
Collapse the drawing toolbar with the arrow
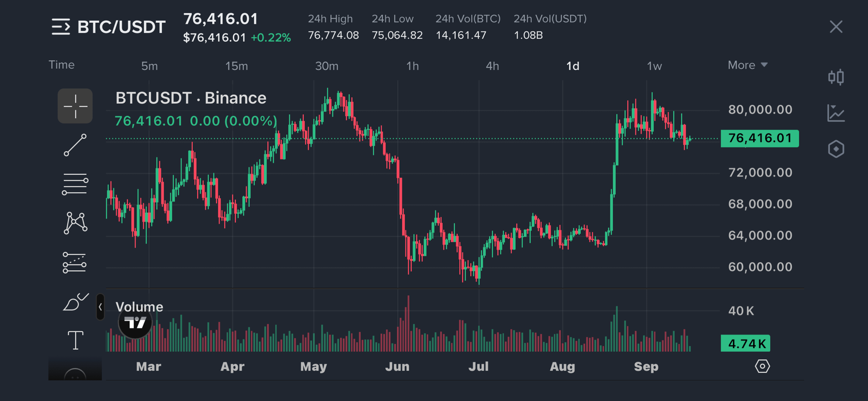click(100, 307)
